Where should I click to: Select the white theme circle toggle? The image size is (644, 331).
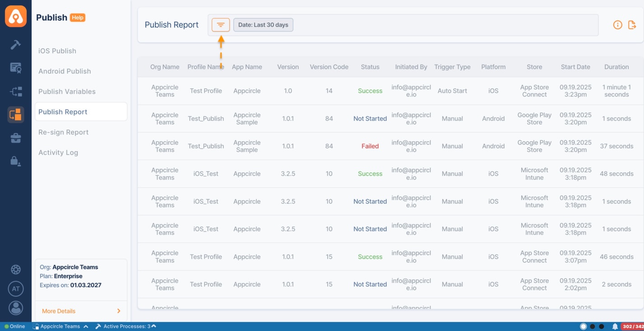583,326
